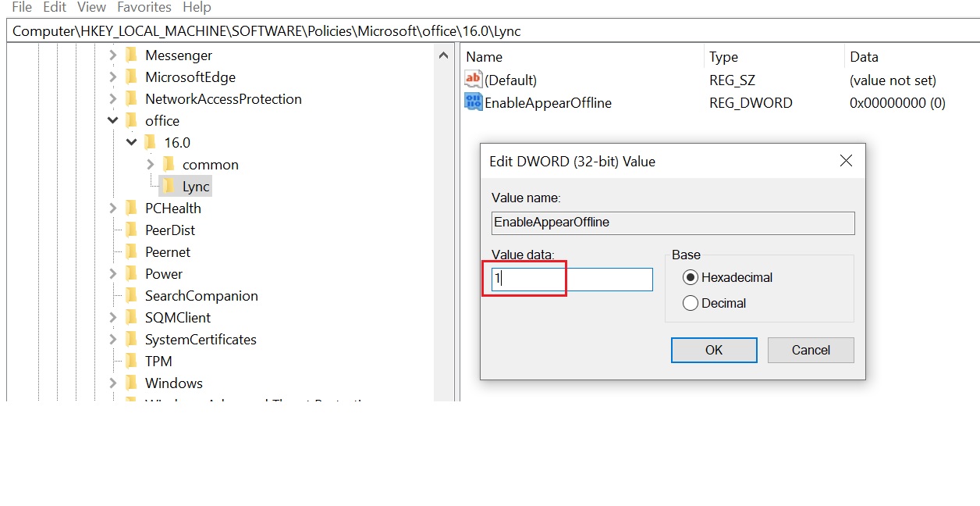Viewport: 980px width, 506px height.
Task: Click inside the Value data field
Action: 572,280
